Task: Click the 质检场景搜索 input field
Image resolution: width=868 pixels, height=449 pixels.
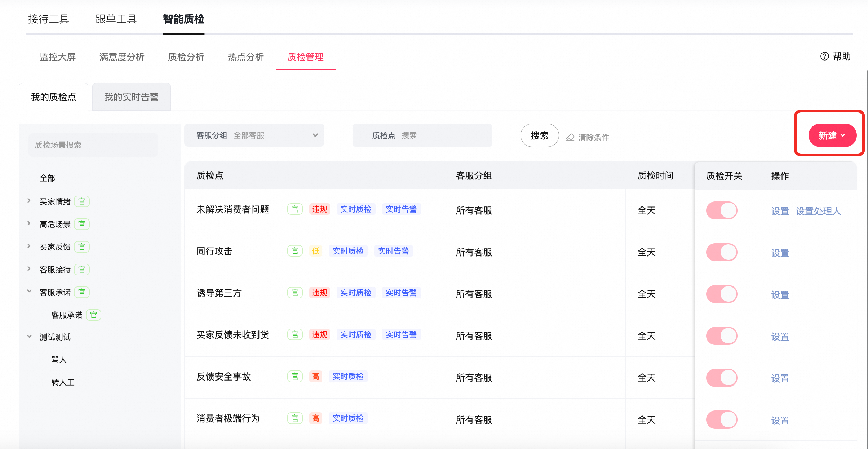Action: tap(93, 145)
